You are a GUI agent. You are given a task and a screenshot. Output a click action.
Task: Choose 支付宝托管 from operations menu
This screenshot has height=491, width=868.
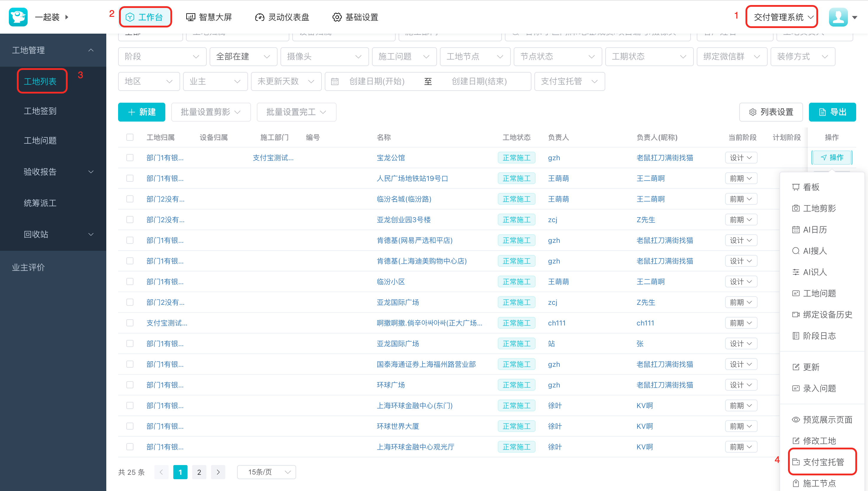[823, 462]
